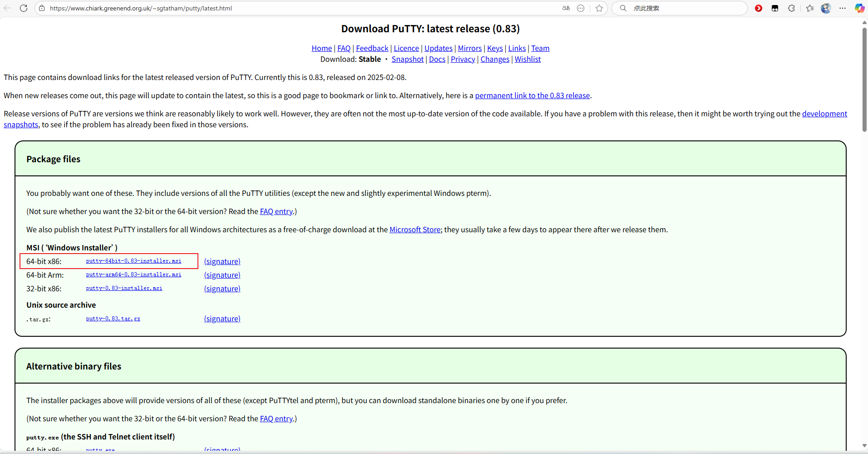Viewport: 868px width, 454px height.
Task: Open the Copilot icon in toolbar
Action: (859, 8)
